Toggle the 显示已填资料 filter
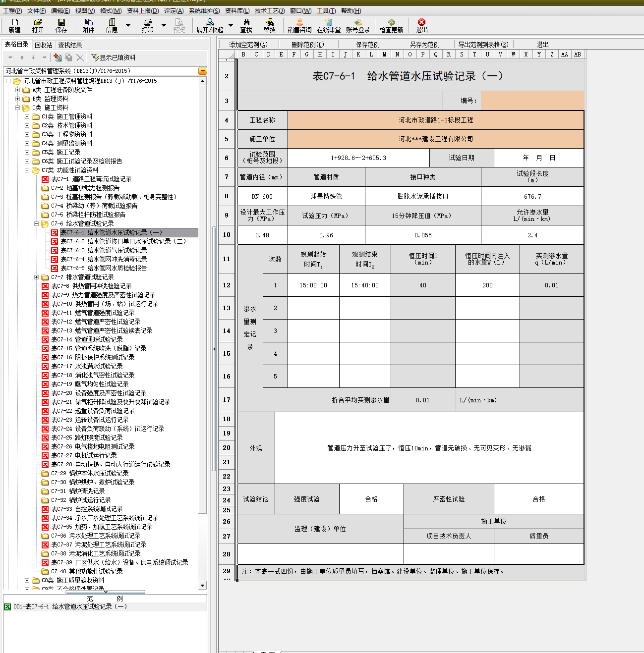Screen dimensions: 644x653 click(x=114, y=57)
